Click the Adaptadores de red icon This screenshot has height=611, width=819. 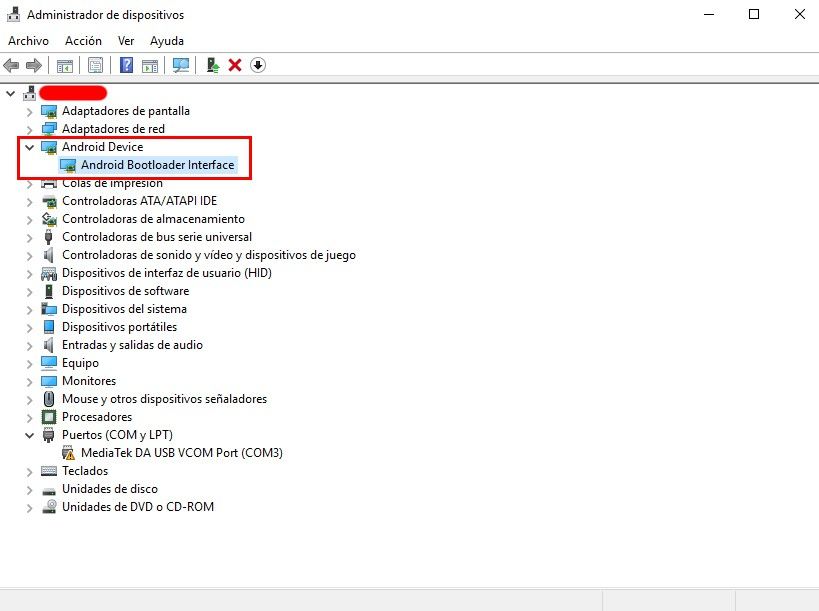(49, 129)
